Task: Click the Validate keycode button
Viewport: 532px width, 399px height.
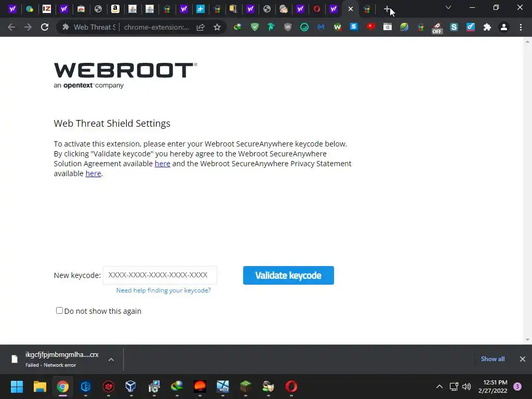Action: [x=288, y=275]
